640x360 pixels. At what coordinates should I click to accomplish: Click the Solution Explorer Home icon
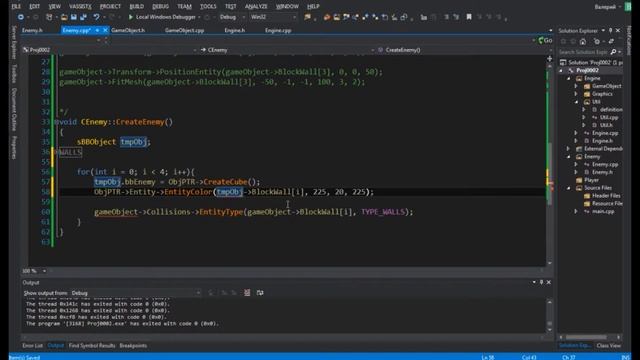tap(583, 41)
